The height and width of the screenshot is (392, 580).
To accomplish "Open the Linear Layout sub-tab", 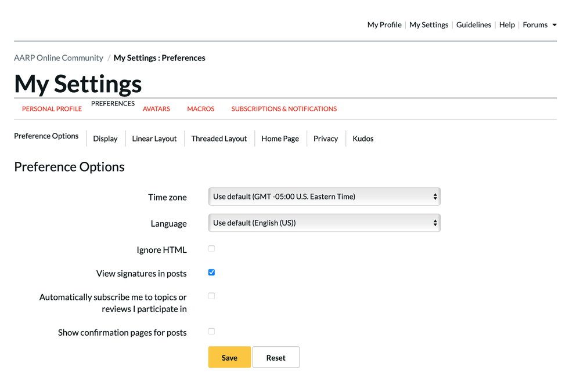I will click(x=154, y=139).
